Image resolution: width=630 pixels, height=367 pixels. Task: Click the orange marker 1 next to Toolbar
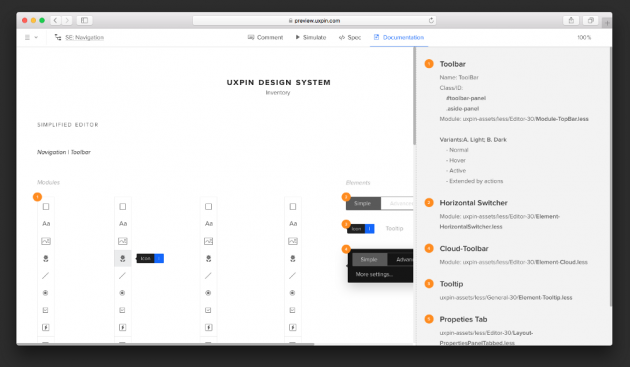coord(429,64)
